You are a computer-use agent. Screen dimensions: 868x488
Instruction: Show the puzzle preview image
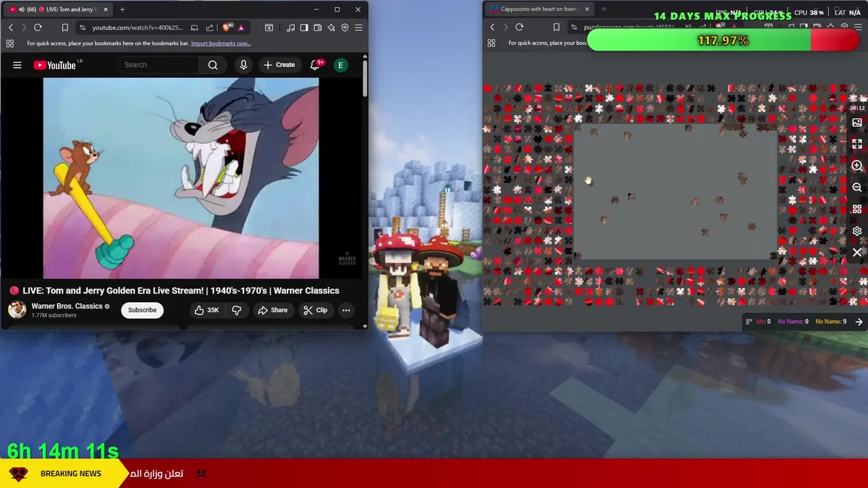click(857, 123)
